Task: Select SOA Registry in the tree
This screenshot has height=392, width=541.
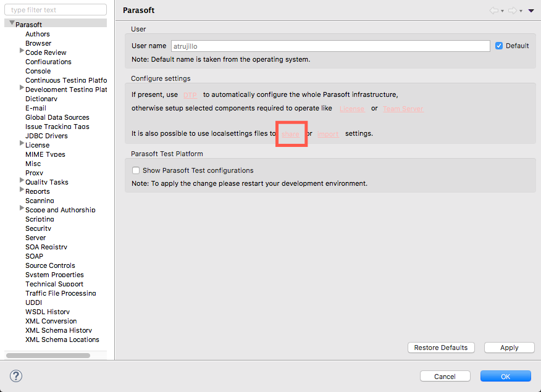Action: tap(46, 247)
